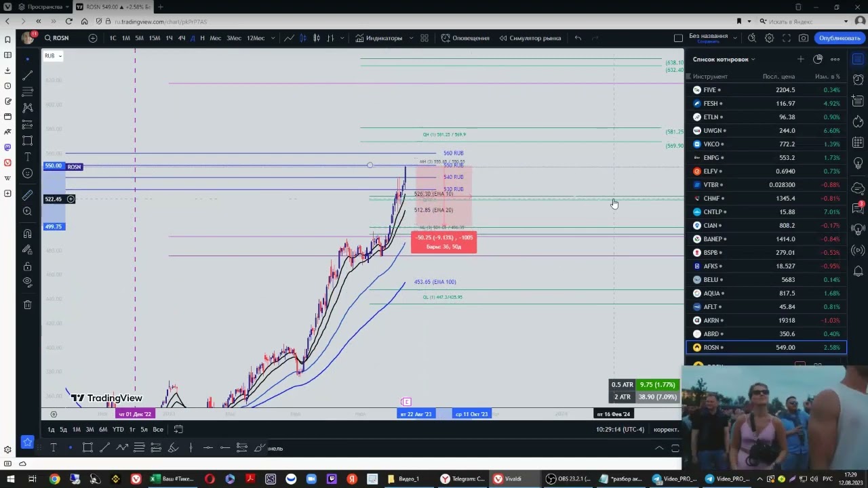Open the Оповещения alerts button
The width and height of the screenshot is (868, 488).
point(465,38)
